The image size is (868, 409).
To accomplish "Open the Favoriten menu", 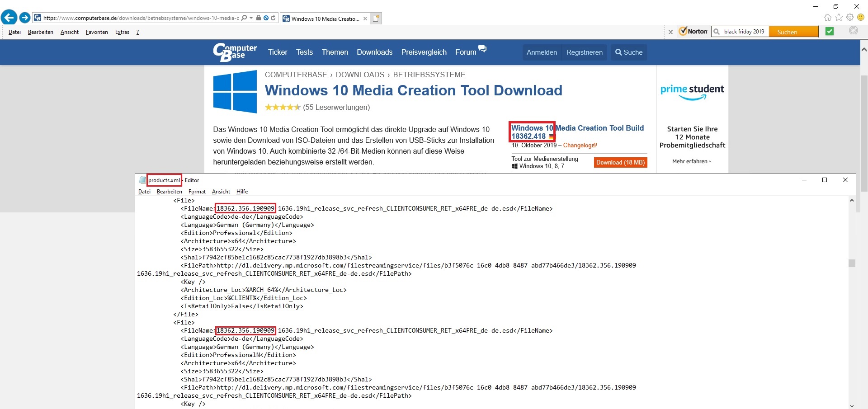I will coord(97,32).
